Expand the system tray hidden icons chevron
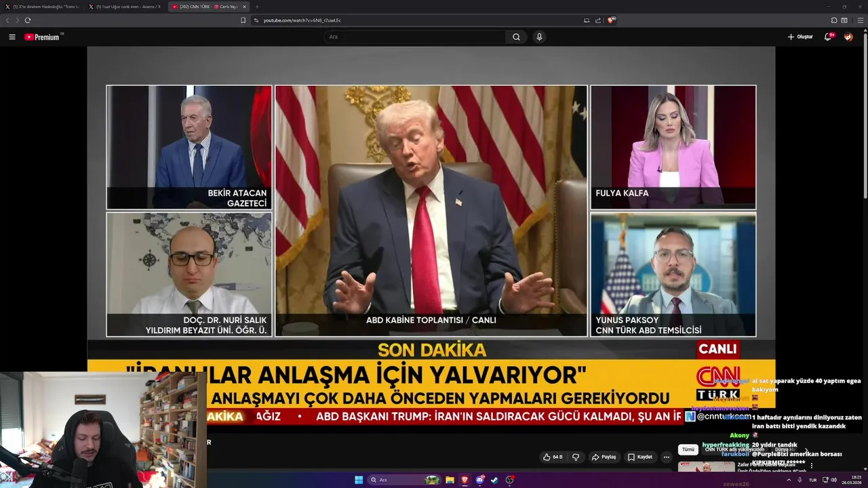868x488 pixels. point(788,480)
